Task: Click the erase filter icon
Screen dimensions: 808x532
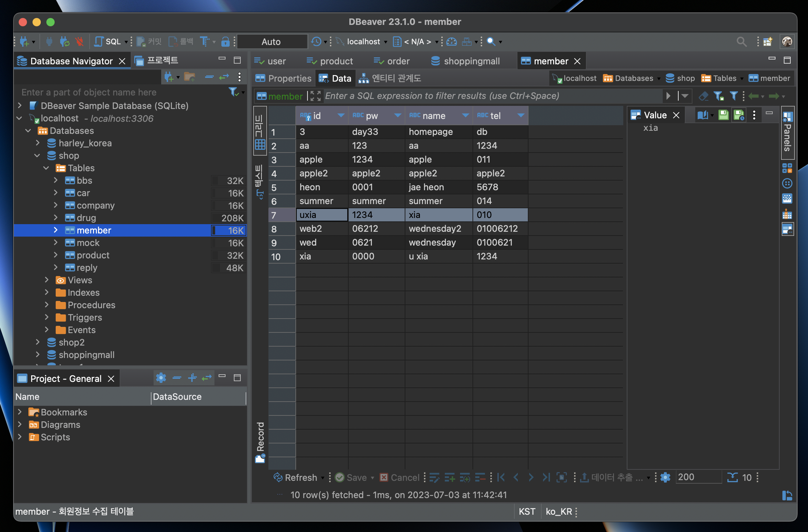Action: pos(703,96)
